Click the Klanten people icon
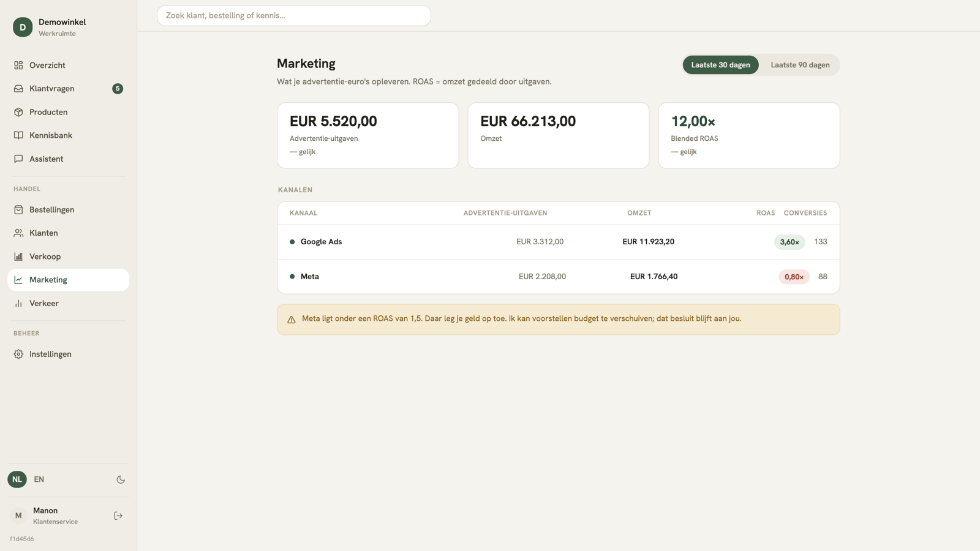Image resolution: width=980 pixels, height=551 pixels. pyautogui.click(x=18, y=233)
